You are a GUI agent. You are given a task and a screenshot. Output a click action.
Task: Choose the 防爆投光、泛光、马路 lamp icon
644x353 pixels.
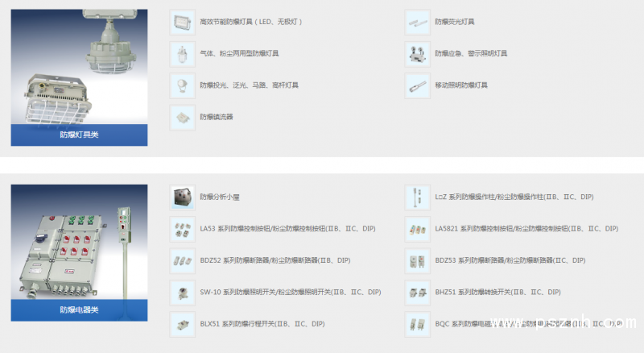coord(183,85)
